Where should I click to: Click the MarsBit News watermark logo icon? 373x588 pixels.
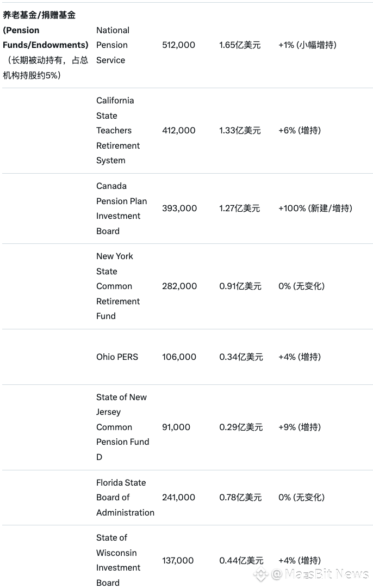[x=261, y=574]
